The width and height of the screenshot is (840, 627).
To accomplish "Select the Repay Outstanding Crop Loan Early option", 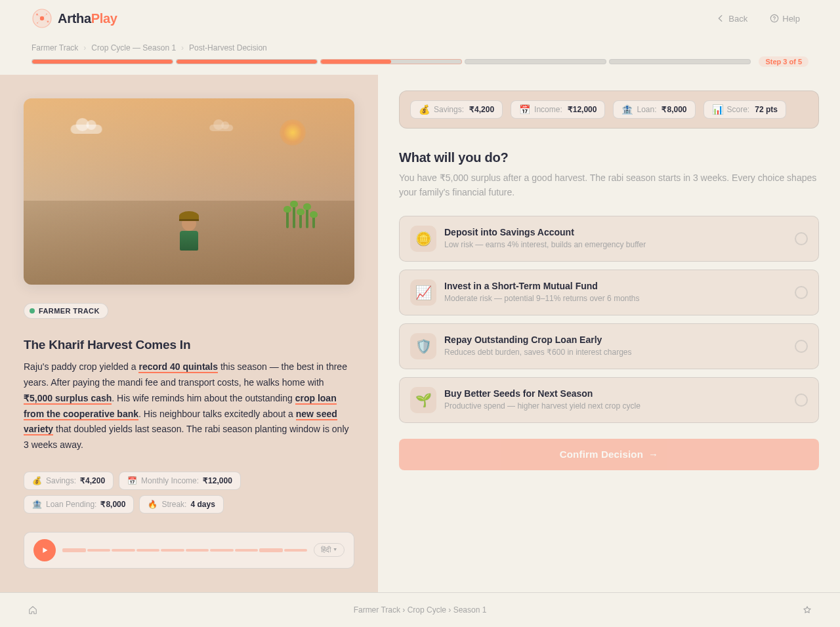I will [801, 345].
